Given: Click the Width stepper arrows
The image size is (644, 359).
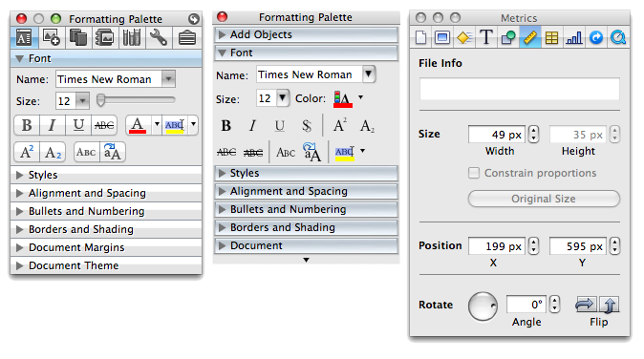Looking at the screenshot, I should (x=533, y=135).
